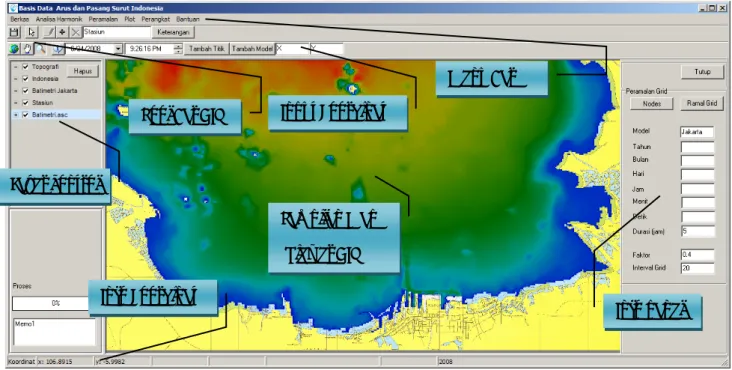Click the Proses 0% progress bar

pyautogui.click(x=55, y=303)
